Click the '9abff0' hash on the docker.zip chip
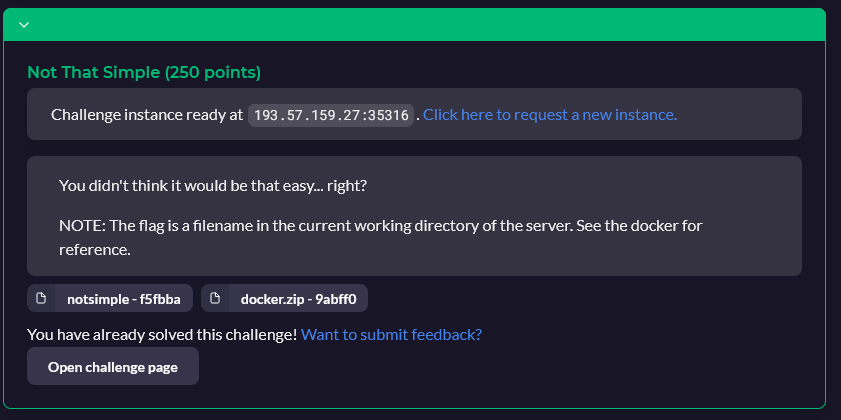 tap(335, 299)
